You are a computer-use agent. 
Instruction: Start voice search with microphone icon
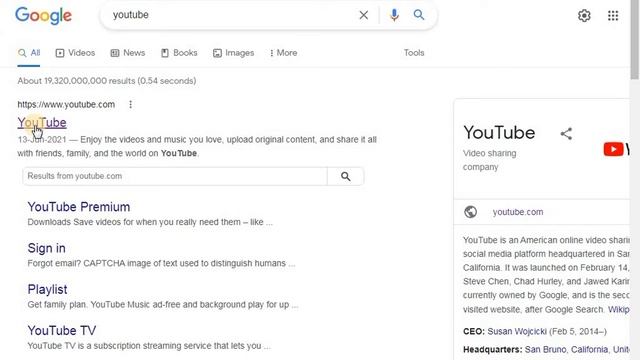(394, 15)
